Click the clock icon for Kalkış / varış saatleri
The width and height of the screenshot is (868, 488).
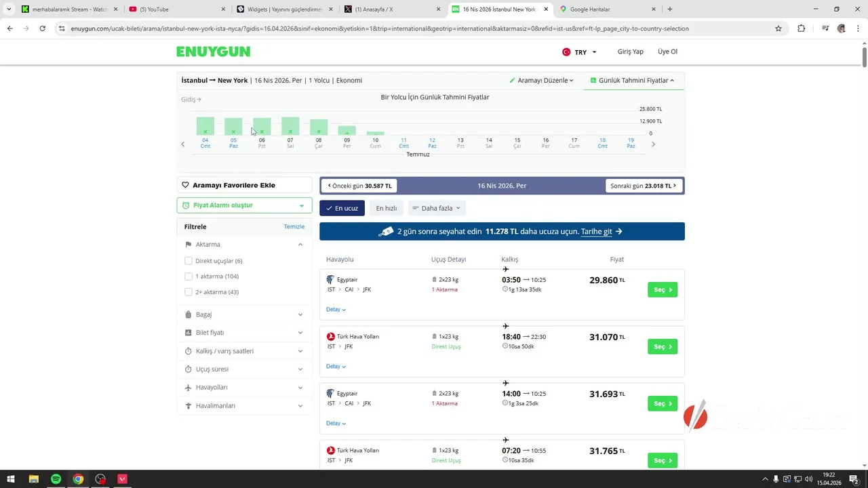[189, 351]
